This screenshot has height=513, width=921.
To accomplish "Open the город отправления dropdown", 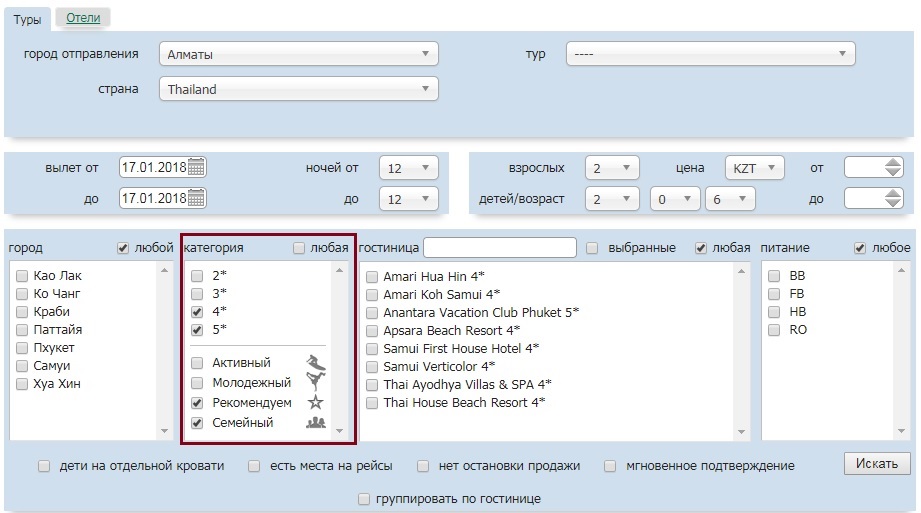I will coord(298,54).
